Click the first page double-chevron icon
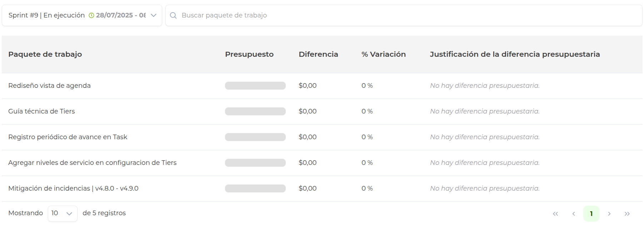This screenshot has width=644, height=232. [x=556, y=213]
